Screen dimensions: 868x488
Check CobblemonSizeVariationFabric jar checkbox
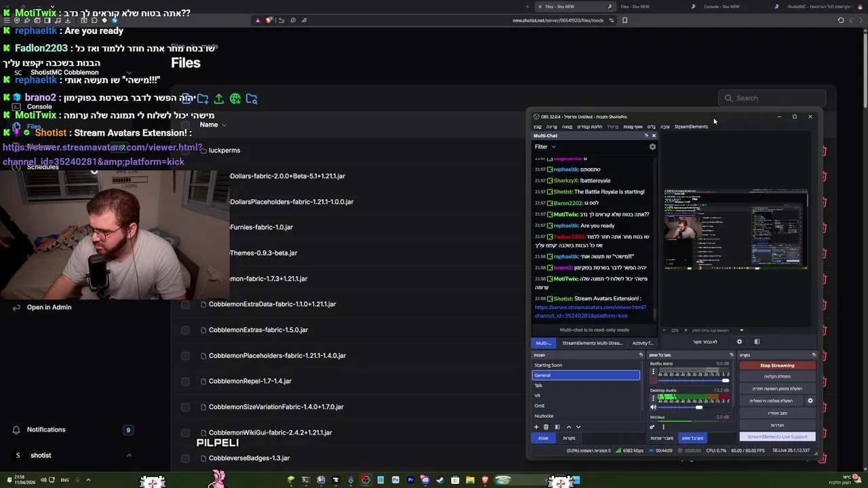coord(185,407)
